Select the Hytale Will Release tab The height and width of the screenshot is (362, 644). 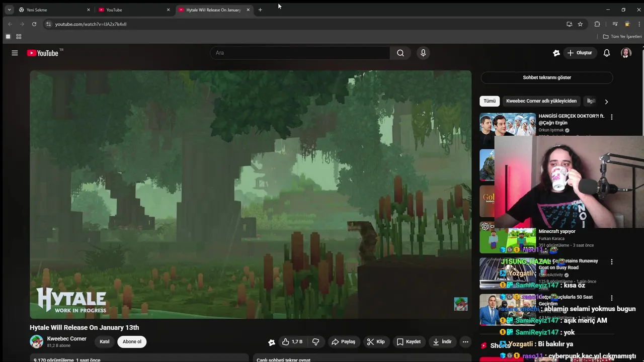(213, 10)
